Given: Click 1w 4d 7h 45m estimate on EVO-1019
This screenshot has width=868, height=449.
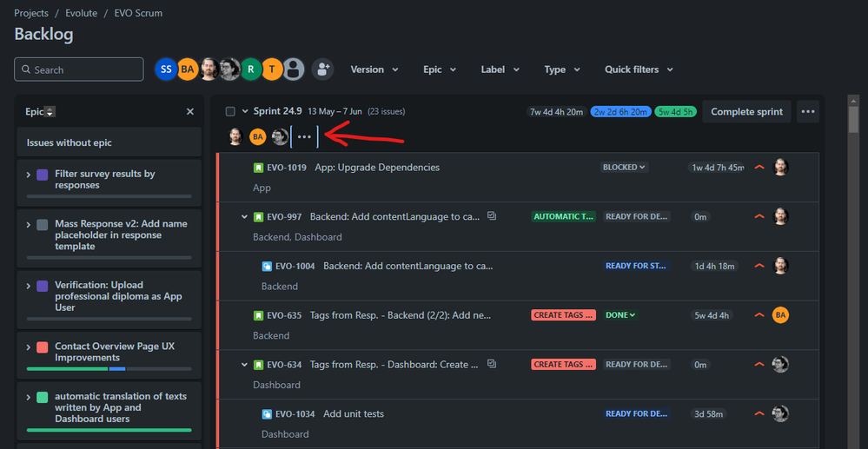Looking at the screenshot, I should [x=718, y=168].
